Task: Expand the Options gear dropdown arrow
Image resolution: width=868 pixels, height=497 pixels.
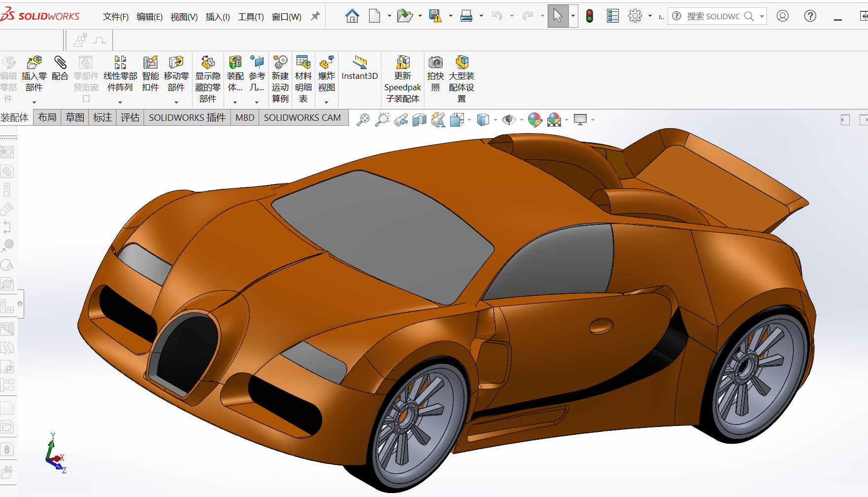Action: click(x=650, y=16)
